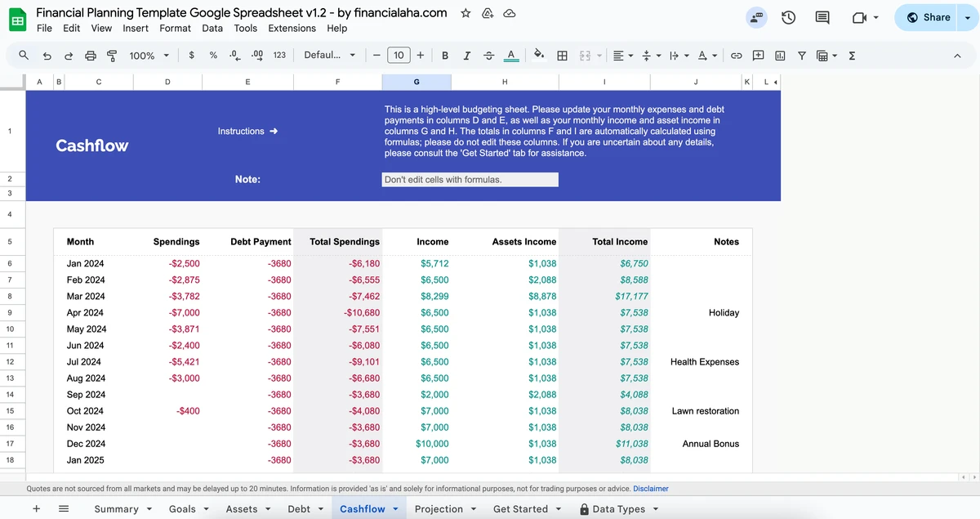The width and height of the screenshot is (980, 519).
Task: Apply strikethrough formatting
Action: pyautogui.click(x=488, y=55)
